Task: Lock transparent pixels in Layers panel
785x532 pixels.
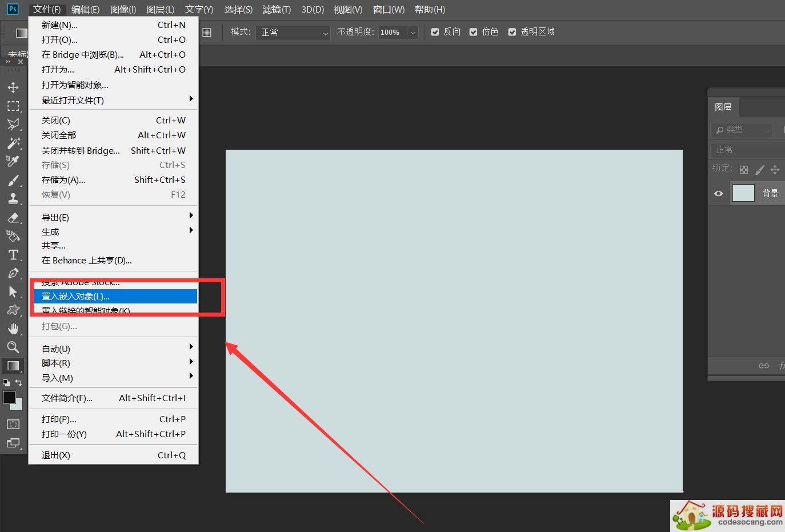Action: pos(744,170)
